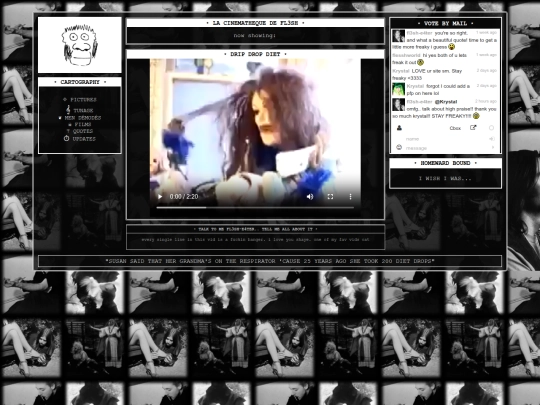Click the 'Cartography' heading
This screenshot has height=405, width=540.
tap(80, 82)
